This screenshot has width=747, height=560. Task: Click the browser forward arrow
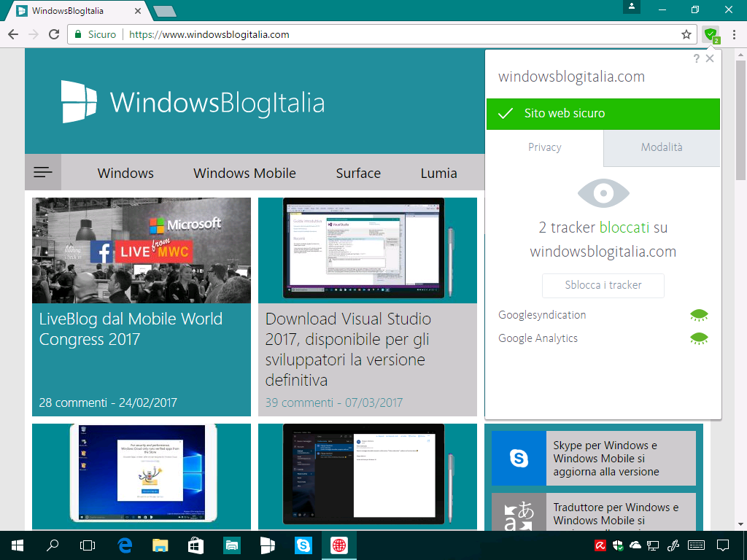point(34,34)
